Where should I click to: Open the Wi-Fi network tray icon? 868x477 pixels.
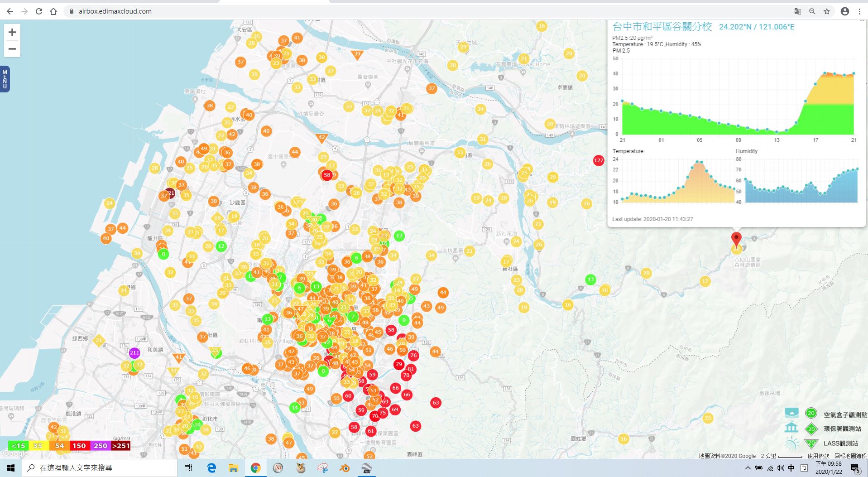click(x=770, y=468)
